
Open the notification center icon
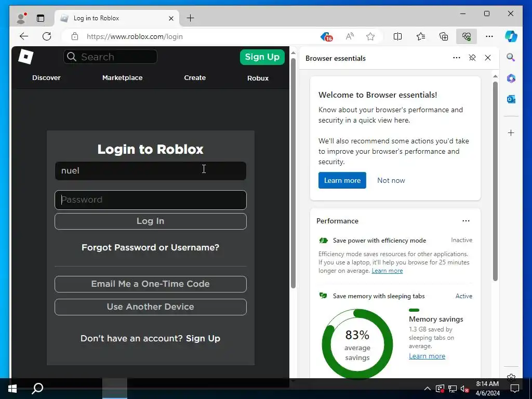click(515, 389)
